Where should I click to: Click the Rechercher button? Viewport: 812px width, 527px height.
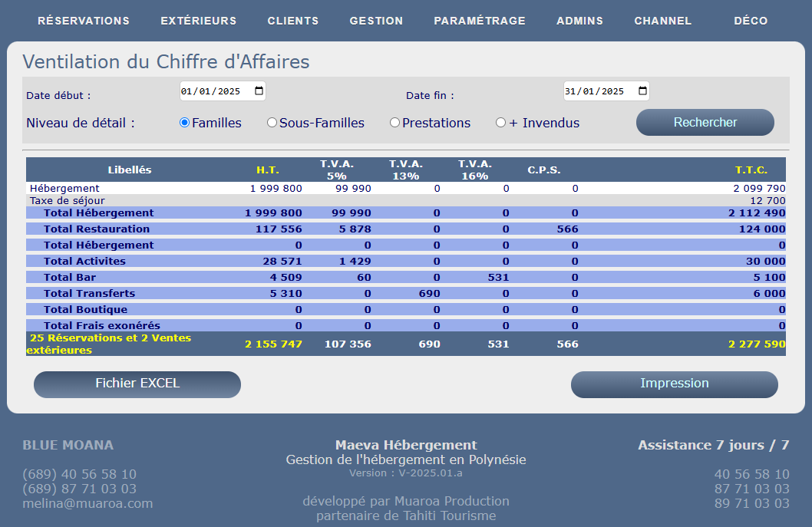point(704,122)
